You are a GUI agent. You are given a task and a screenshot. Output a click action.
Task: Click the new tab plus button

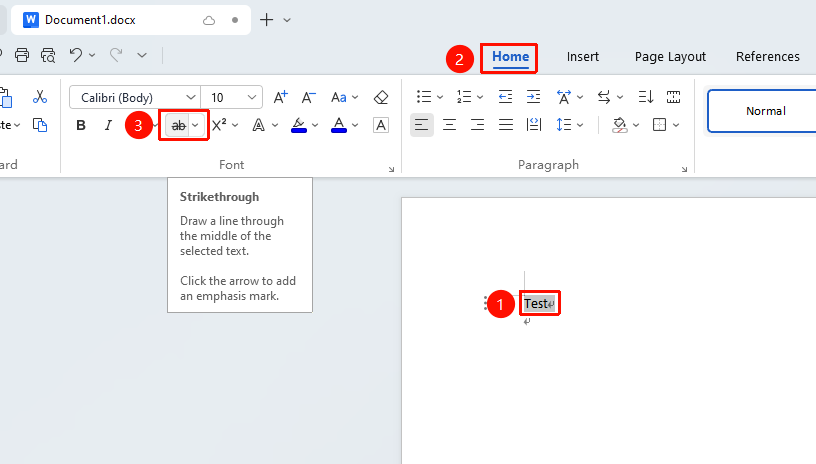pos(266,20)
